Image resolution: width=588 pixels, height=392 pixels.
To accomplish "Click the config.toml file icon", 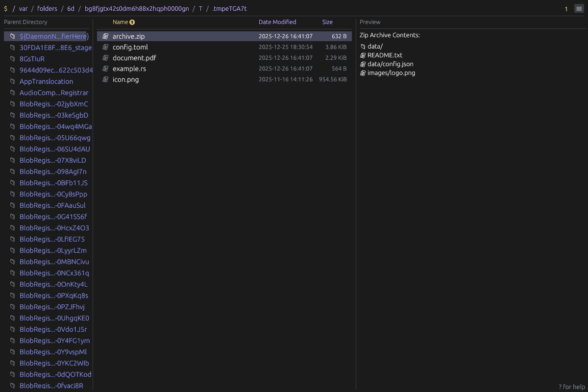I will (x=105, y=47).
